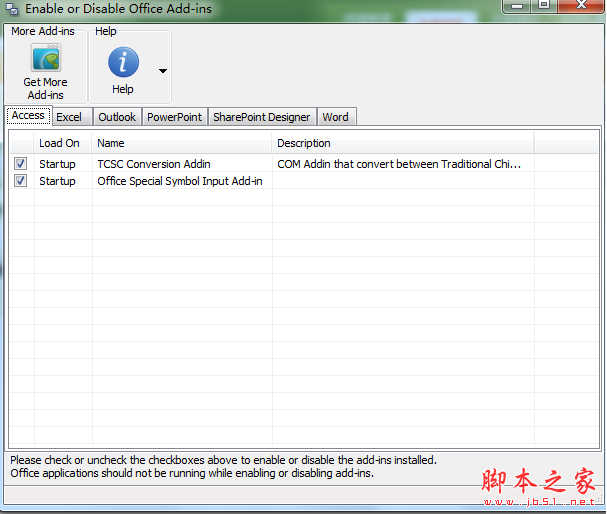Switch to the PowerPoint tab
This screenshot has width=607, height=514.
coord(175,117)
